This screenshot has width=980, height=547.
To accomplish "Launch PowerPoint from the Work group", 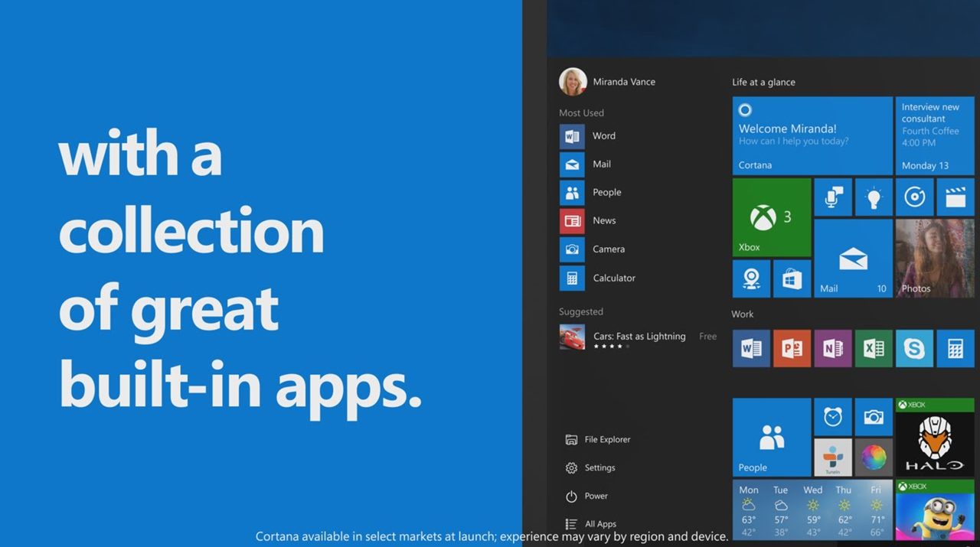I will tap(792, 349).
